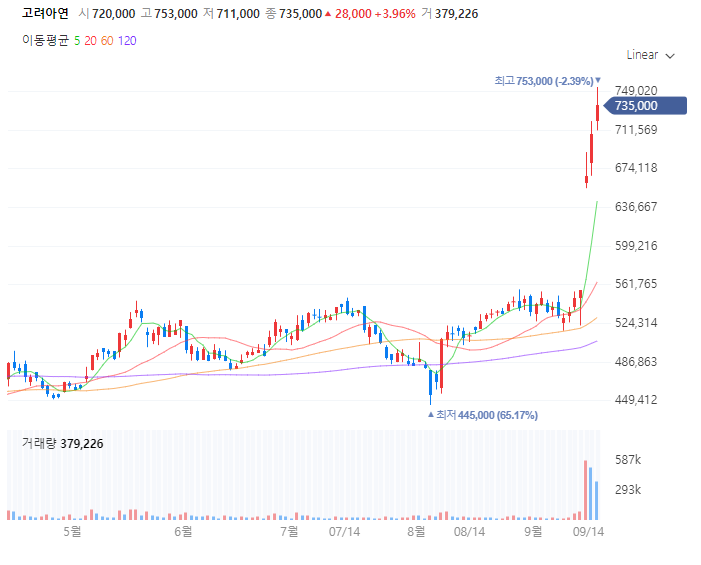Click the 07/14 date axis label
This screenshot has height=565, width=701.
[344, 531]
